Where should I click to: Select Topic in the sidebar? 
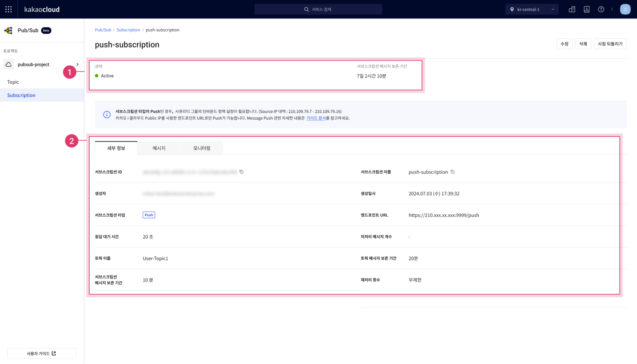coord(13,82)
